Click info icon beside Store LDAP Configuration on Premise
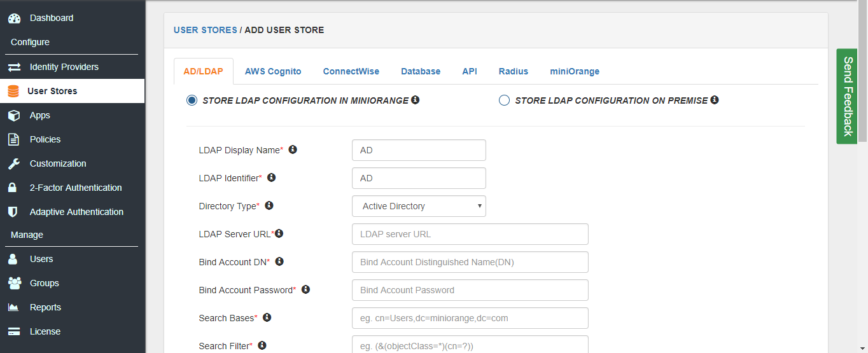Image resolution: width=868 pixels, height=353 pixels. tap(715, 100)
